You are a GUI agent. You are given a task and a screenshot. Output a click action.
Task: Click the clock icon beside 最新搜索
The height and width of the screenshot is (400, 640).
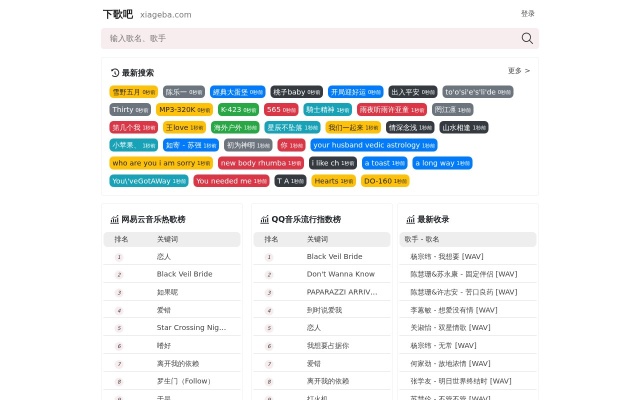coord(115,73)
